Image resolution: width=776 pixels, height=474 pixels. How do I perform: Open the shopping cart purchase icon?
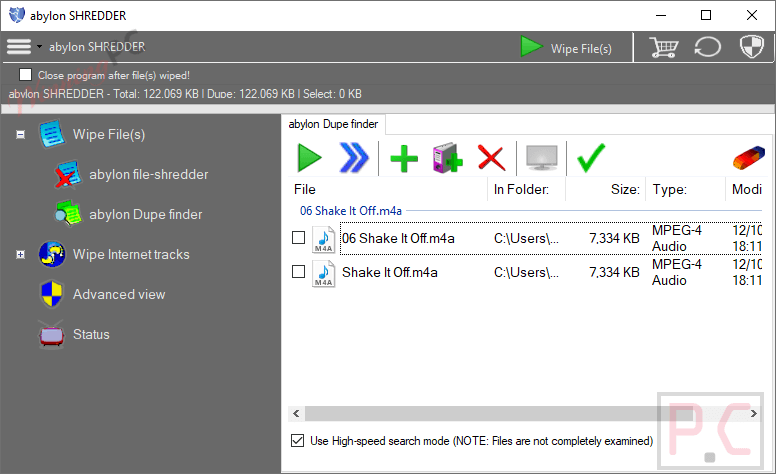tap(663, 47)
